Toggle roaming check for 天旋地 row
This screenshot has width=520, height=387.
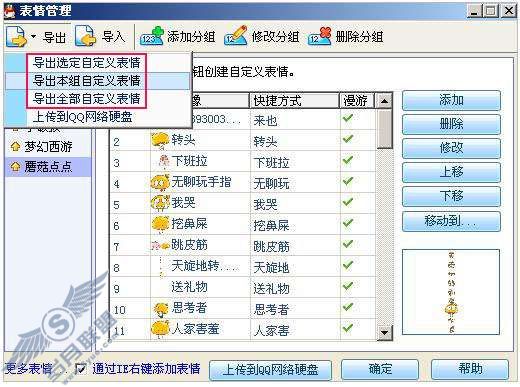point(348,265)
